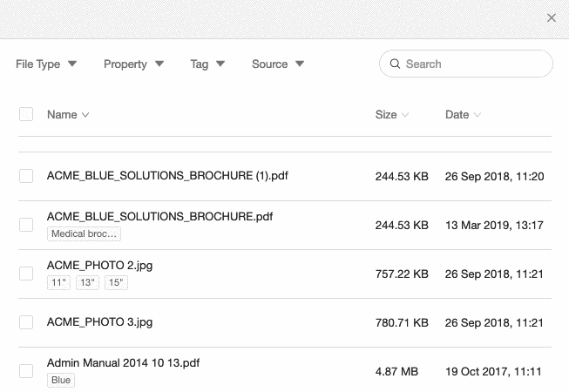Click the 13" tag on ACME_PHOTO 2
This screenshot has width=569, height=392.
point(87,282)
